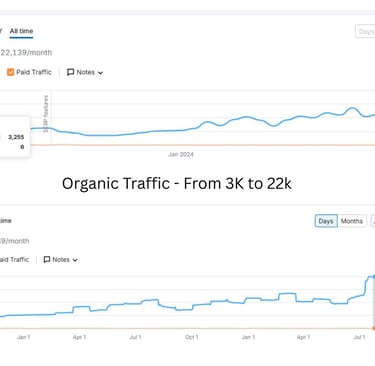Image resolution: width=375 pixels, height=366 pixels.
Task: Open the Notes dropdown in bottom chart
Action: tap(60, 260)
